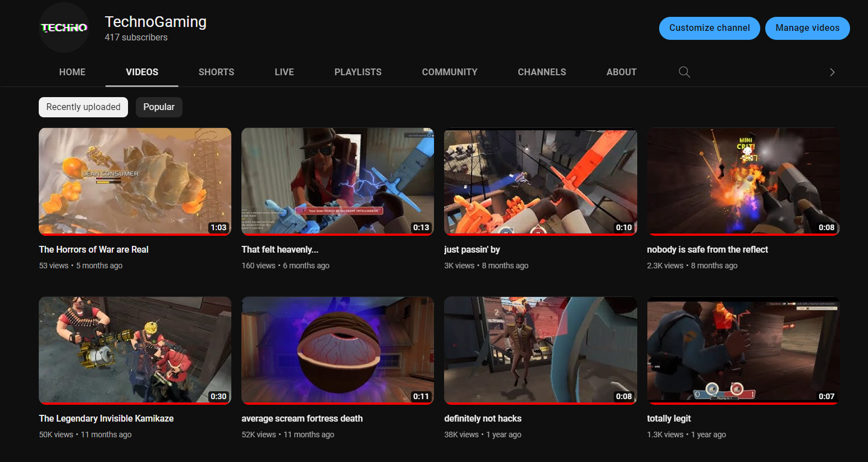Click the totally legit title link
This screenshot has height=462, width=868.
[669, 419]
